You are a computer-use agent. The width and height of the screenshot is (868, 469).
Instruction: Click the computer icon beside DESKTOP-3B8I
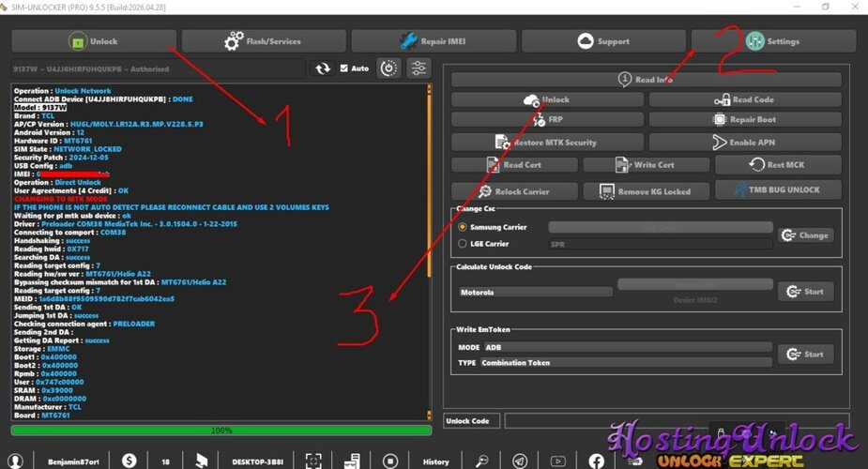pyautogui.click(x=202, y=461)
